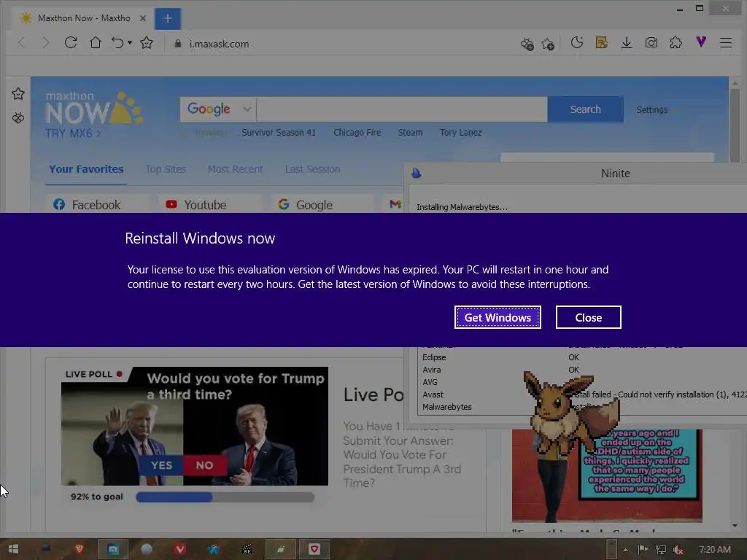747x560 pixels.
Task: Search trending Chicago Fire
Action: click(357, 133)
